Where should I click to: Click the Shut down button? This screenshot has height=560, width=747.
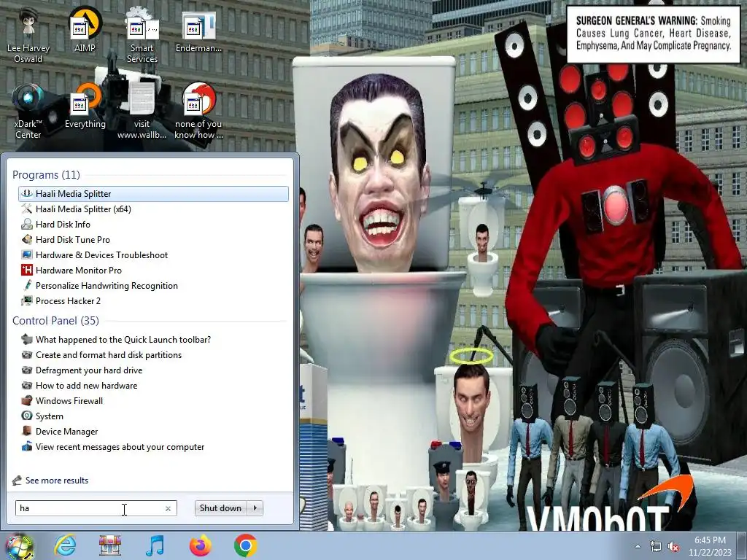coord(220,508)
